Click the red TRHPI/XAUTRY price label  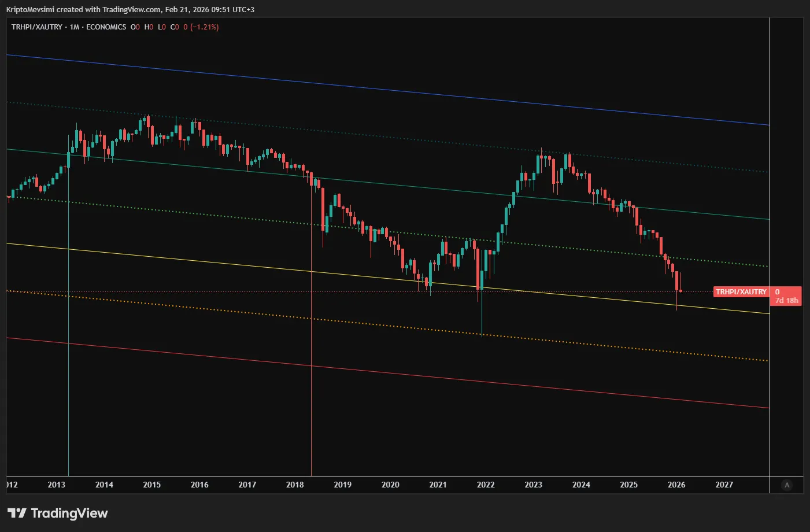[741, 291]
